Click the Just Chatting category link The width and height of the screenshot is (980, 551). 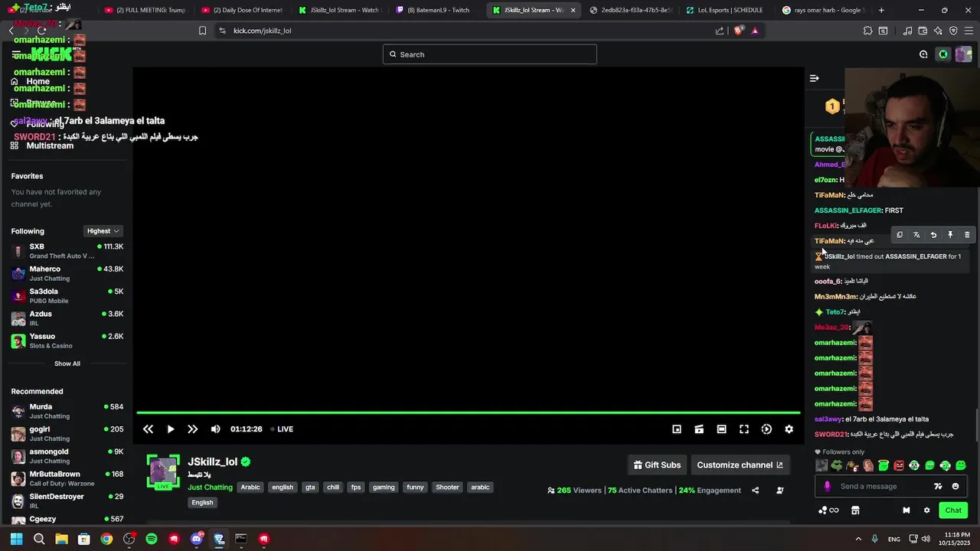[x=210, y=487]
